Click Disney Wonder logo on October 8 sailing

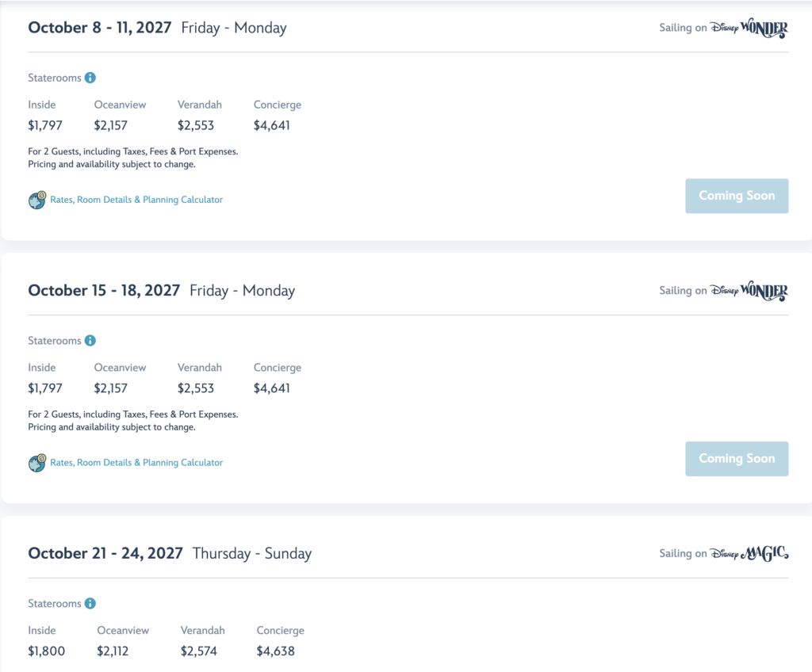tap(749, 28)
